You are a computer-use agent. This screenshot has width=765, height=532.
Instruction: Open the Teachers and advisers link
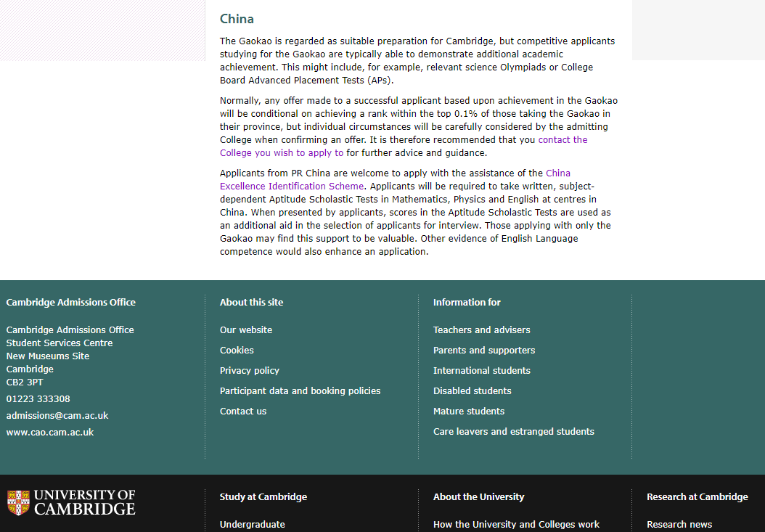(481, 330)
